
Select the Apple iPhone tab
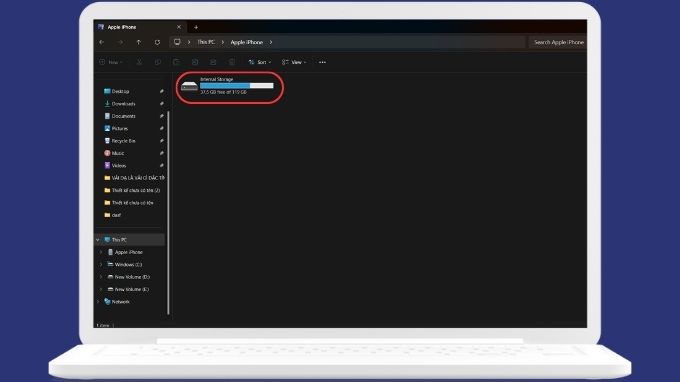tap(140, 27)
